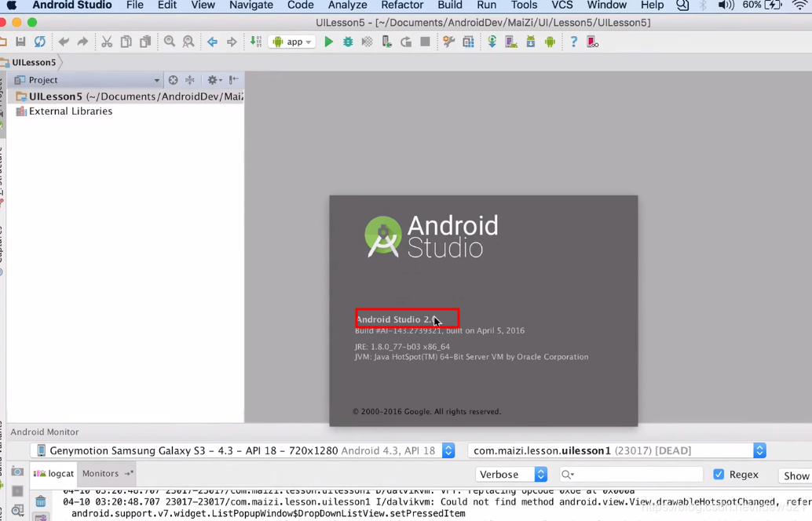This screenshot has width=812, height=521.
Task: Click the Wi-Fi status icon
Action: click(800, 5)
